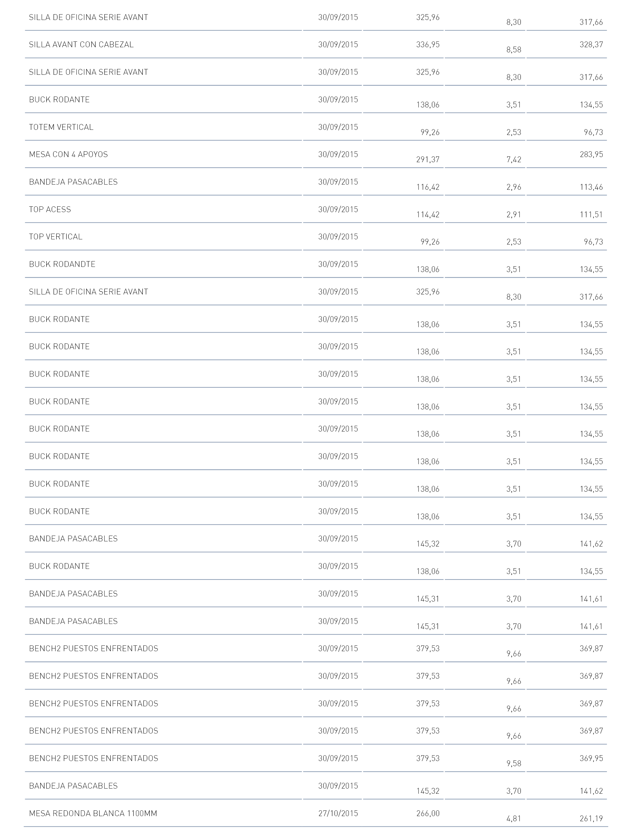This screenshot has width=643, height=840.
Task: Click the 4,81 depreciation value
Action: click(514, 819)
